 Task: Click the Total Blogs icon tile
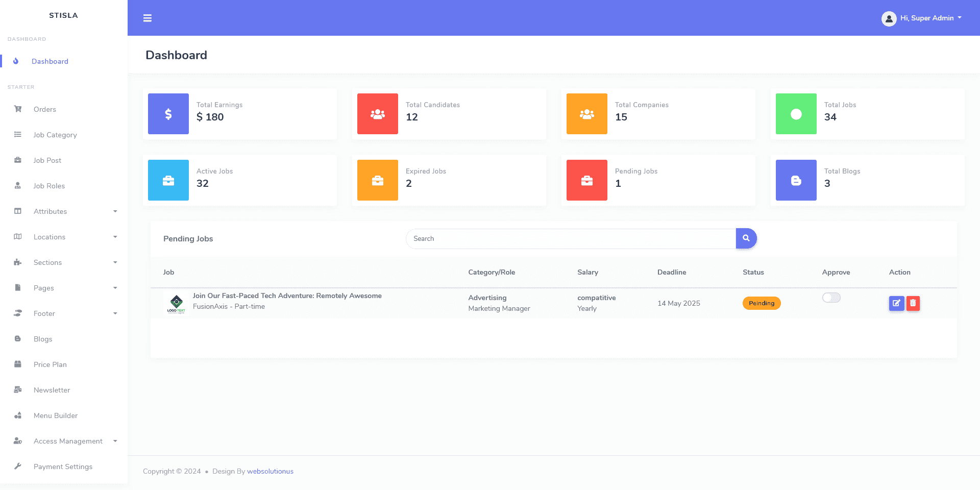tap(796, 180)
